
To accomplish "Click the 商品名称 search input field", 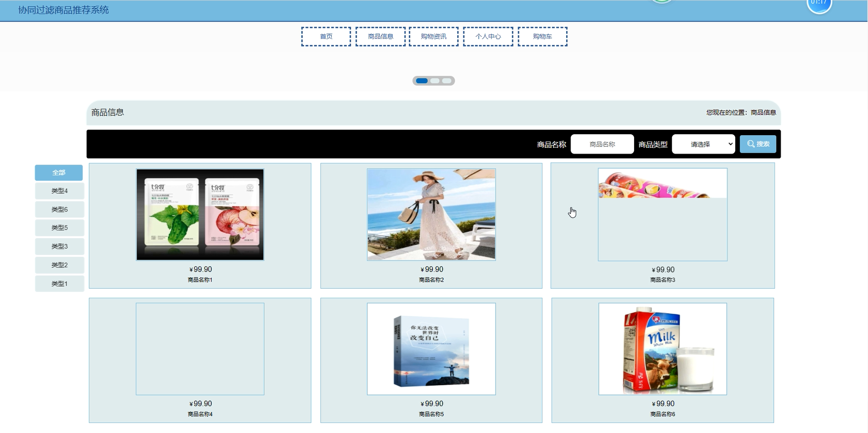I will (602, 144).
